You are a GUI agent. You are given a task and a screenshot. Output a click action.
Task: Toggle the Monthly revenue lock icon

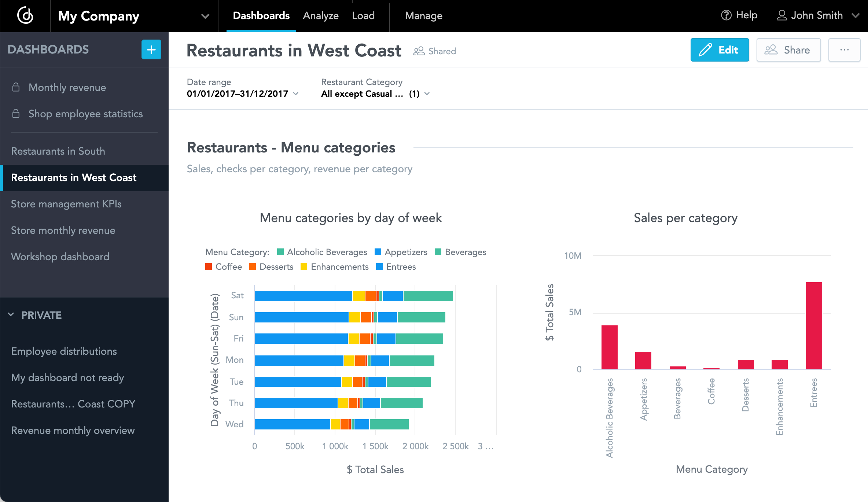tap(16, 87)
